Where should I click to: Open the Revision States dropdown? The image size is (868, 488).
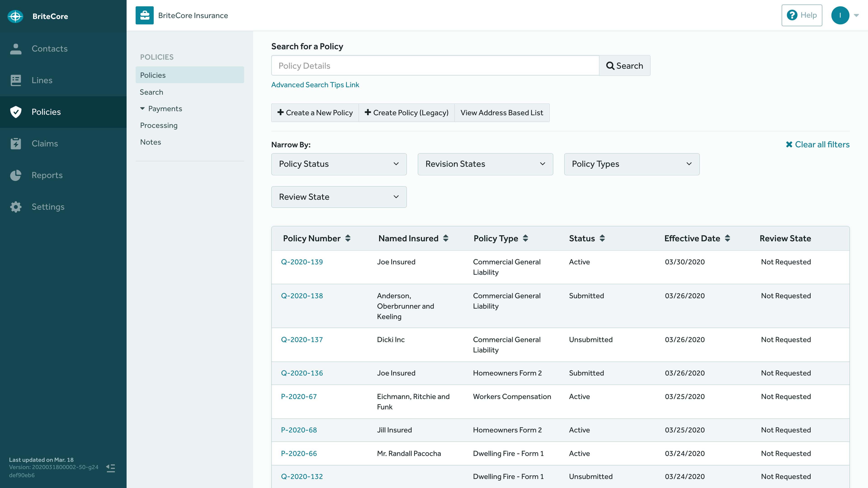485,164
